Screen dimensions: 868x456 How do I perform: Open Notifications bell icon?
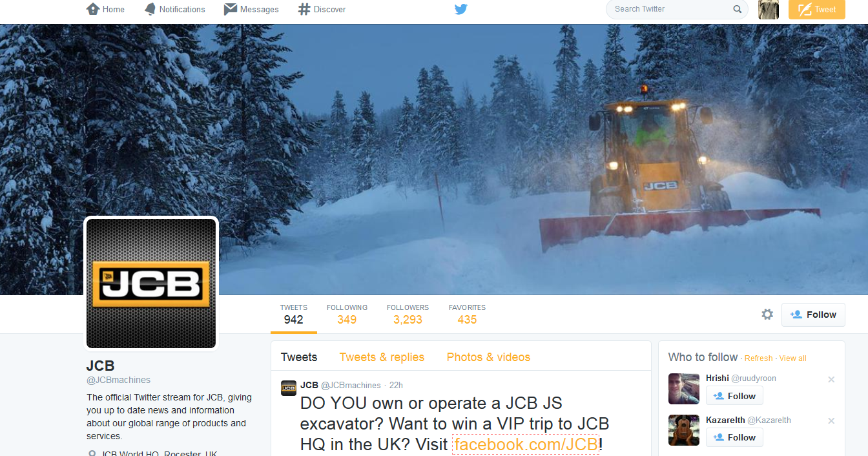pyautogui.click(x=150, y=9)
